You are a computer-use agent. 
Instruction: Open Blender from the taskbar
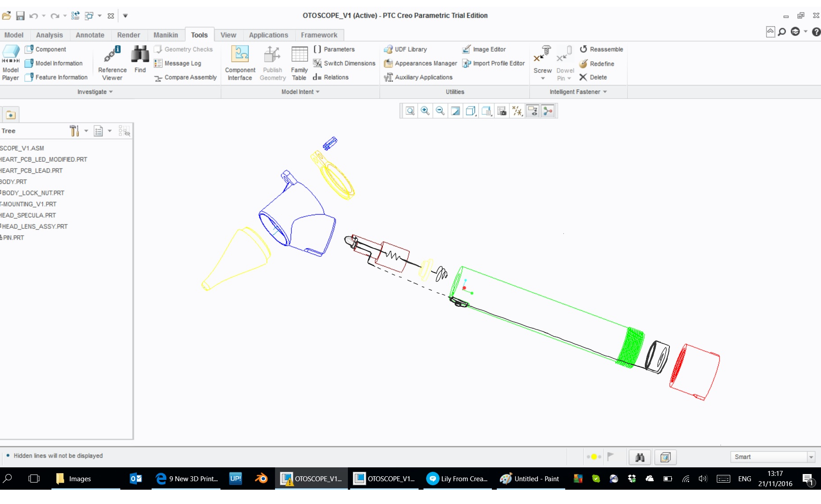[261, 479]
